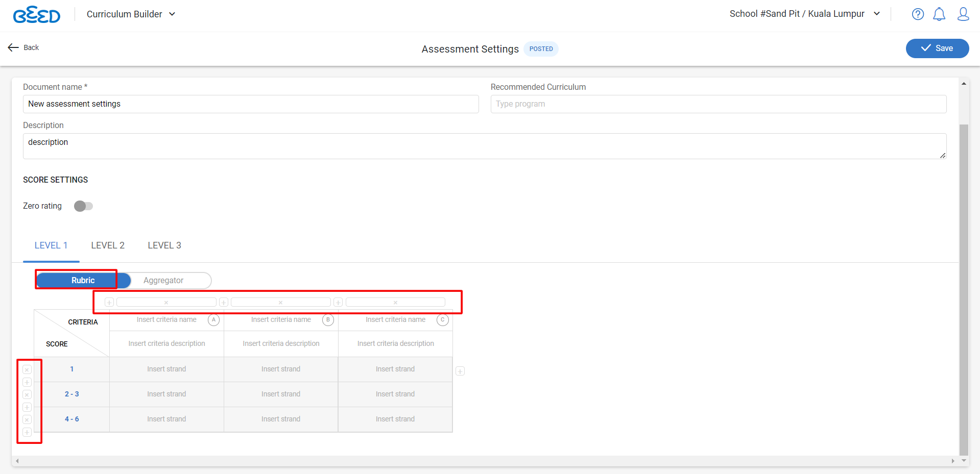Viewport: 980px width, 474px height.
Task: Toggle the Zero rating switch
Action: click(83, 206)
